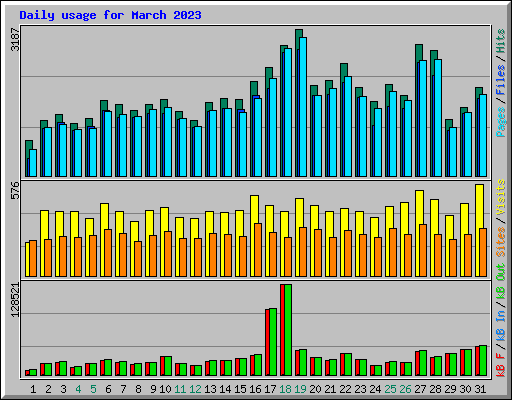Click the 128521 axis value label

[15, 299]
